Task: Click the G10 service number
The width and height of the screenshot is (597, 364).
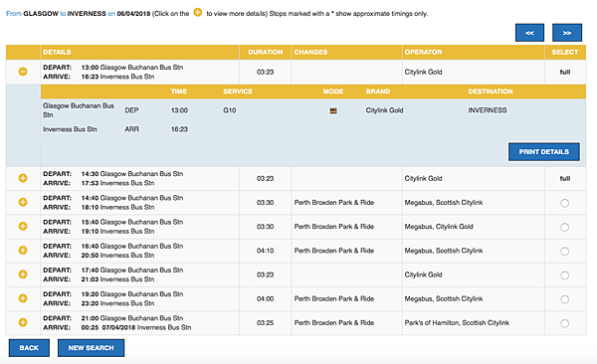Action: click(x=229, y=110)
